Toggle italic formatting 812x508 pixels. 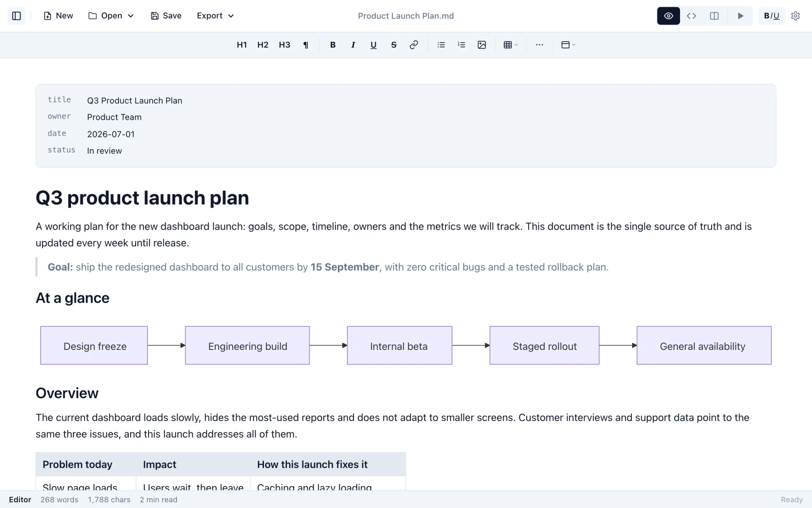click(353, 45)
